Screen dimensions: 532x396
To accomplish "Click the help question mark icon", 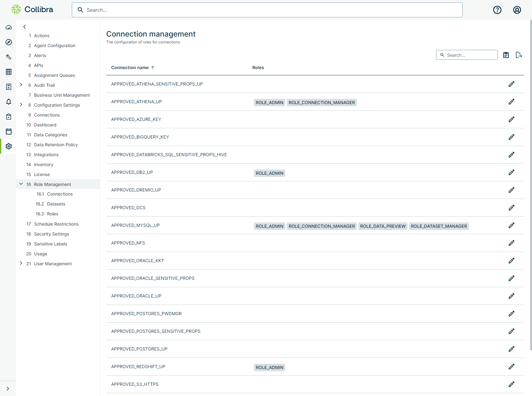I will tap(497, 10).
